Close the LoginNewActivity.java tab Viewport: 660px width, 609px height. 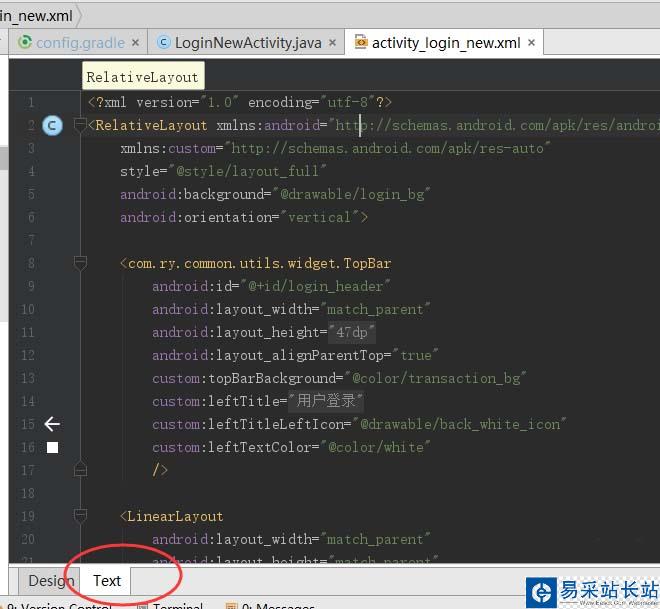coord(333,43)
